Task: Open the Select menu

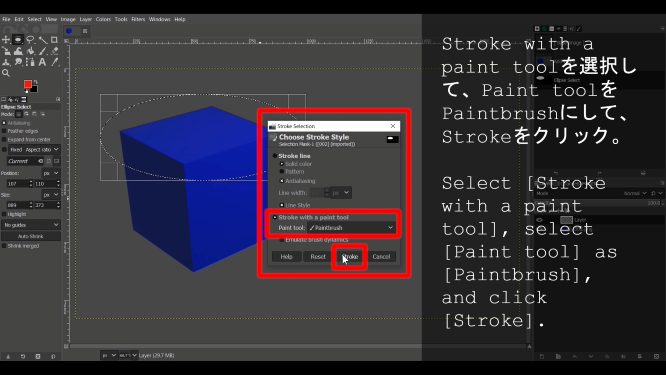Action: [34, 19]
